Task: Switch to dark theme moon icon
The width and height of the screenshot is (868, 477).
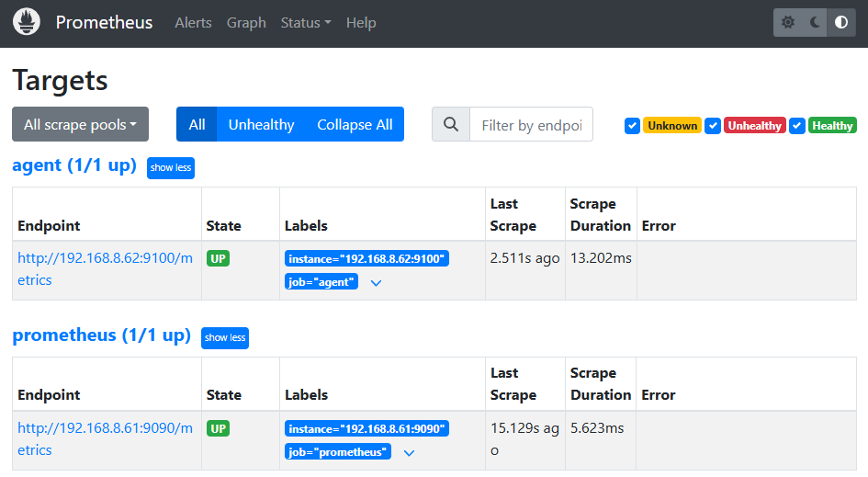Action: tap(815, 23)
